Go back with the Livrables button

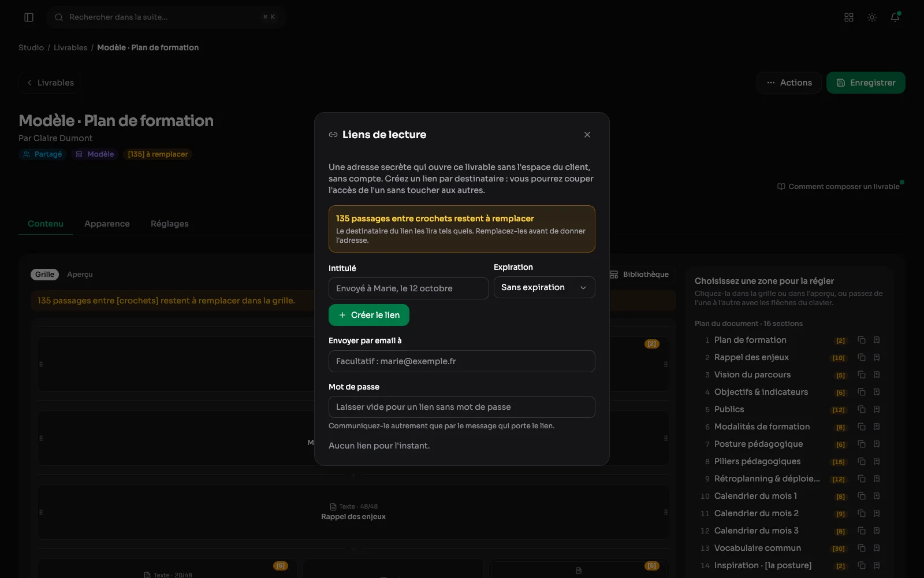[x=50, y=83]
